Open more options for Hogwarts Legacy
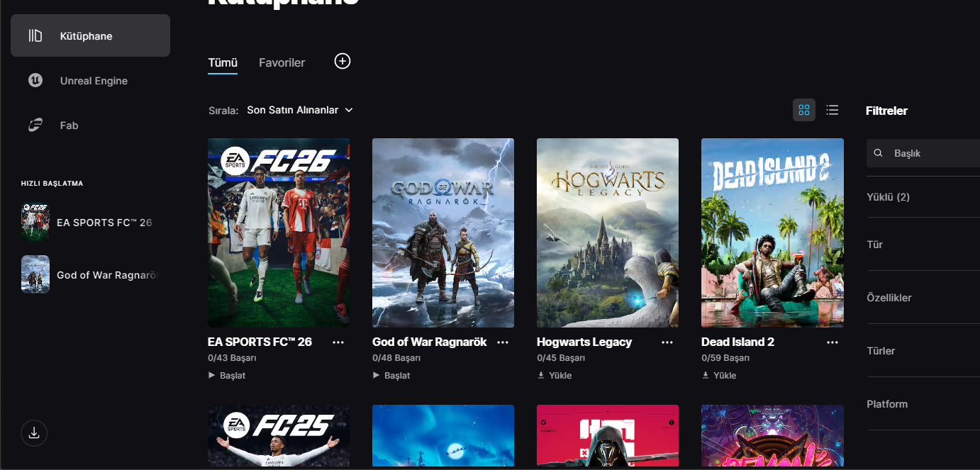The image size is (980, 470). click(x=667, y=342)
